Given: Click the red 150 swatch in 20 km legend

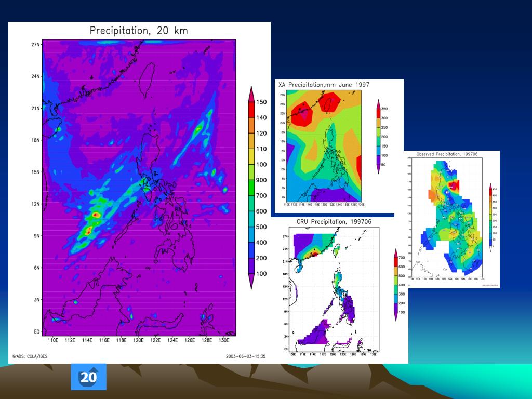Looking at the screenshot, I should [x=250, y=101].
